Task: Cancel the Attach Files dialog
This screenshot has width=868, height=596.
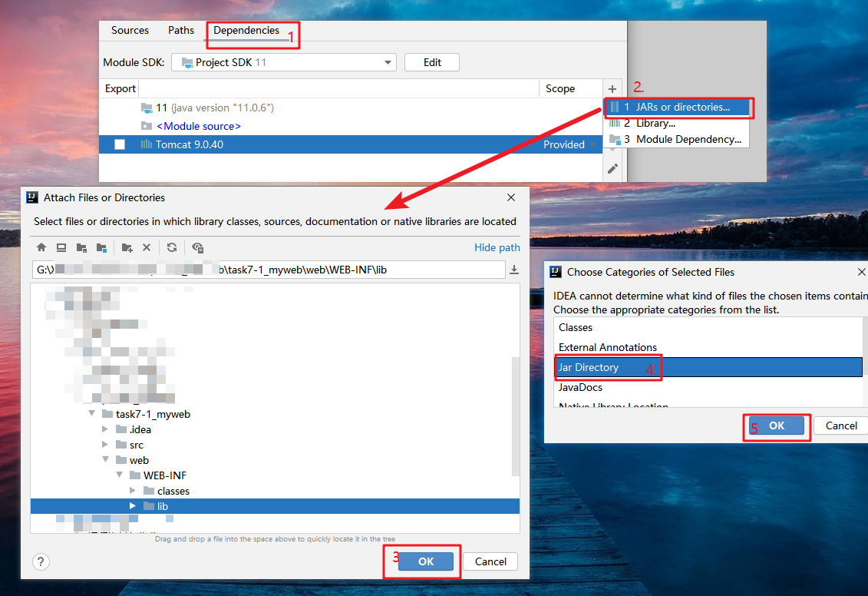Action: (490, 561)
